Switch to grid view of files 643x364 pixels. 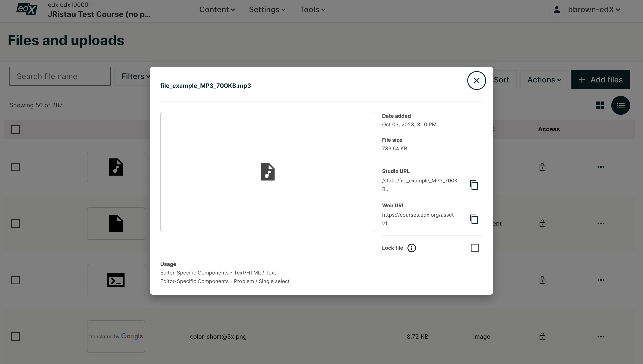pos(600,105)
